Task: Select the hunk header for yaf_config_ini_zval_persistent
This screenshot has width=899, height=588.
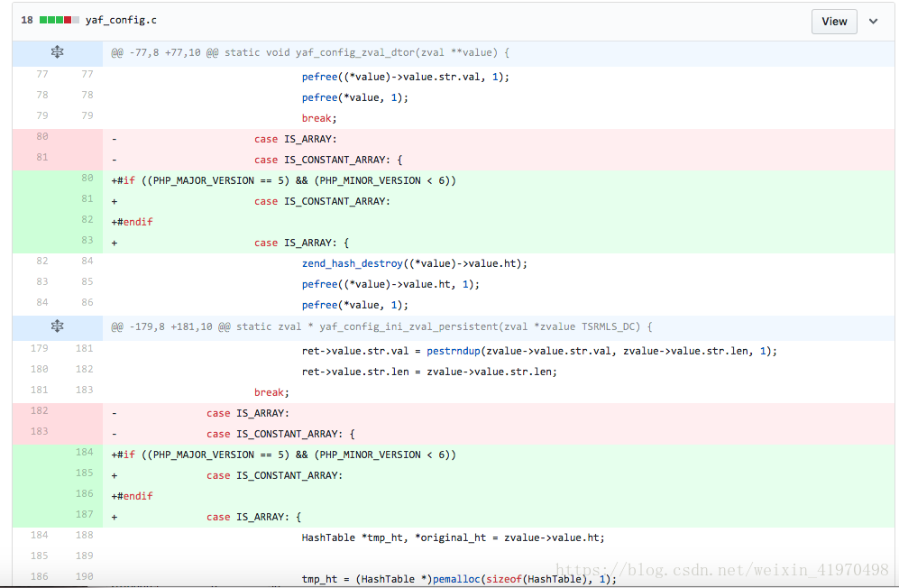Action: [381, 327]
